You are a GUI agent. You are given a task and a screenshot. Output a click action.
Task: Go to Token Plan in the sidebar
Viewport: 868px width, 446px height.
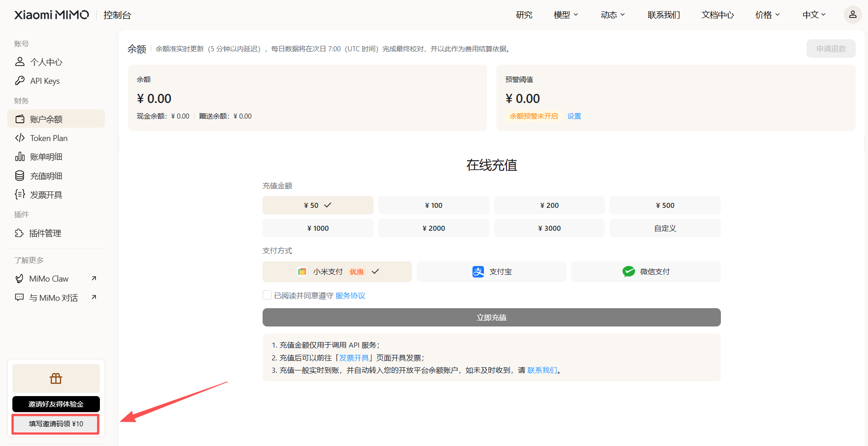click(x=56, y=138)
